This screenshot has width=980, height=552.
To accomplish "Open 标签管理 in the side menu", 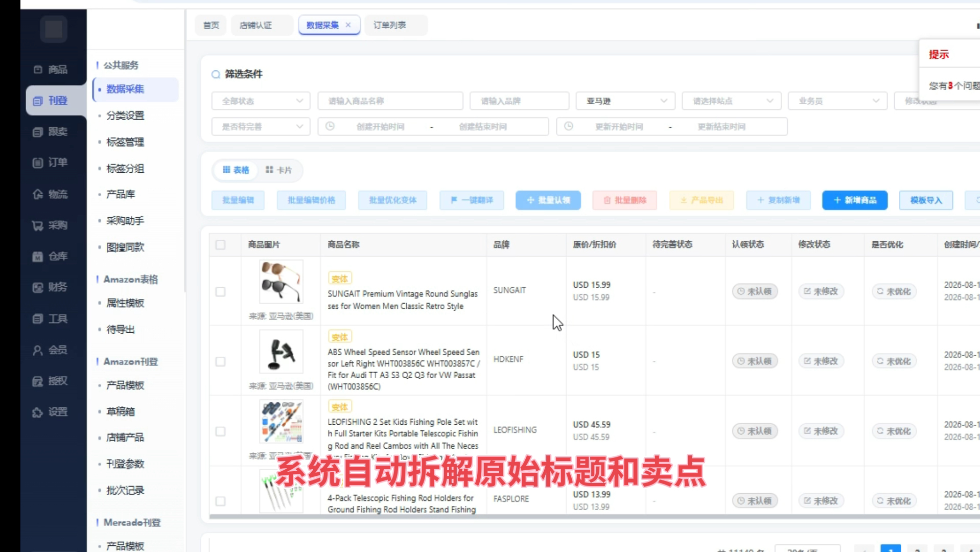I will coord(125,143).
